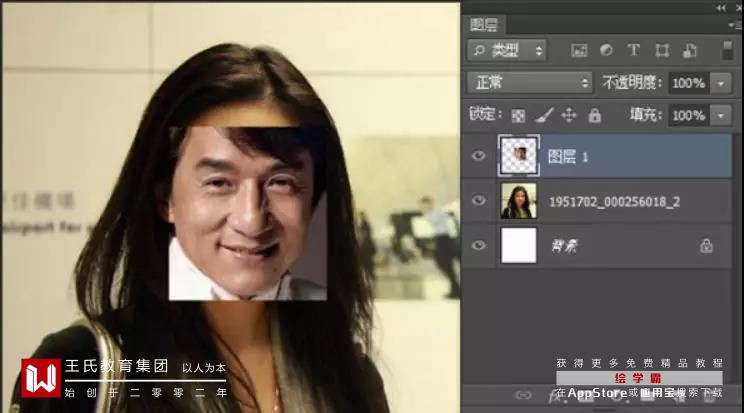Filter for shape layers icon
The height and width of the screenshot is (413, 744).
click(x=662, y=50)
